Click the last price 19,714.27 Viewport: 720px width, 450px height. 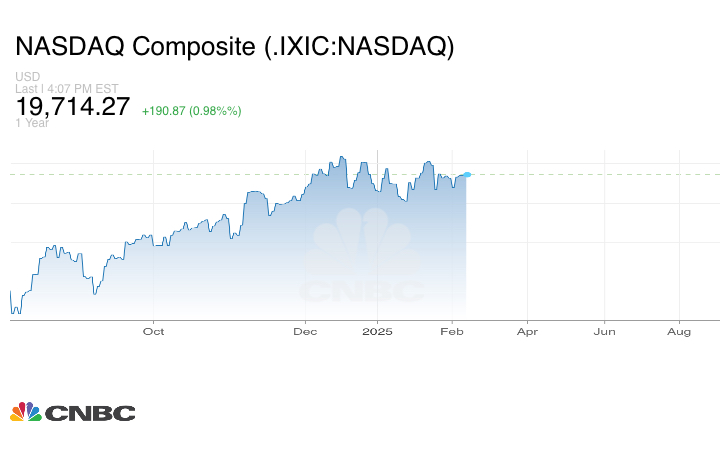[72, 106]
